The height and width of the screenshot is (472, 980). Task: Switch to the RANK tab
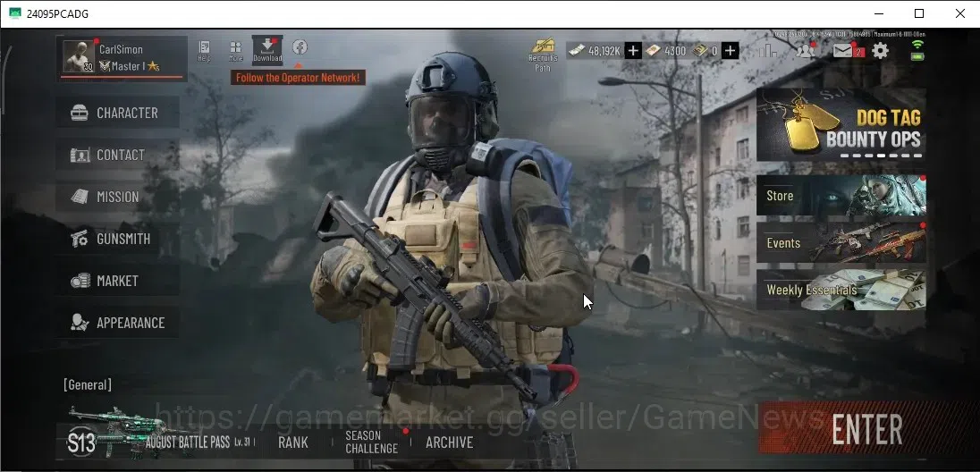click(x=293, y=442)
